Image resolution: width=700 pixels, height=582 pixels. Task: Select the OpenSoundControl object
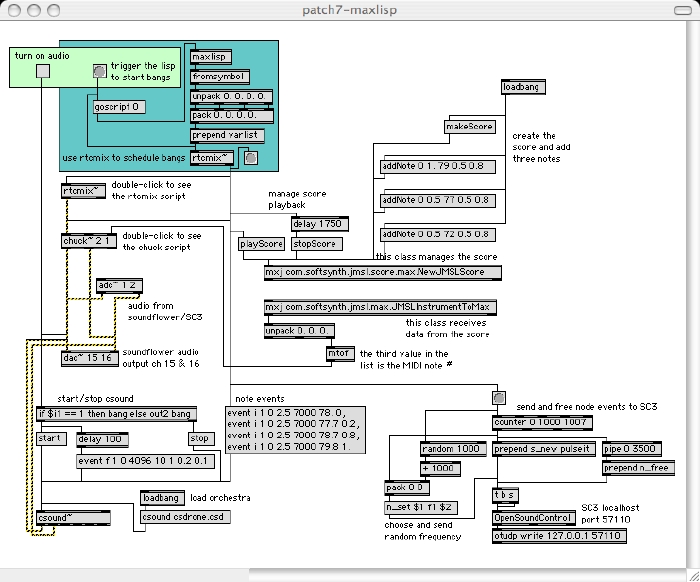click(x=534, y=518)
